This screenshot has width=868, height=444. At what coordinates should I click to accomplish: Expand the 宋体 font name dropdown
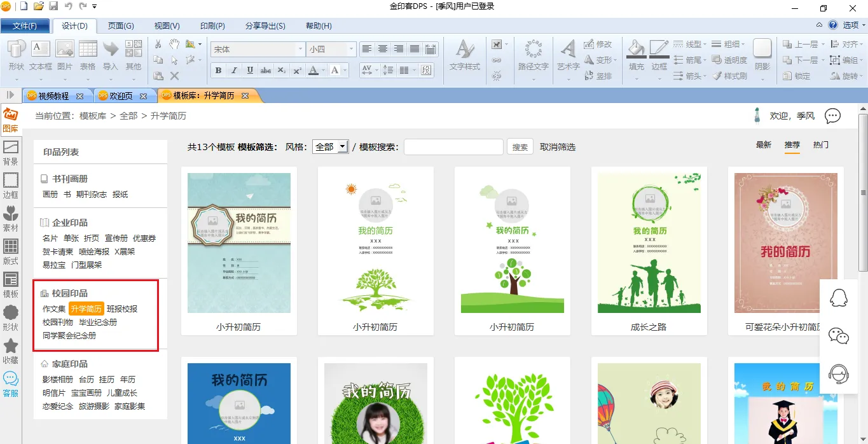[x=300, y=49]
